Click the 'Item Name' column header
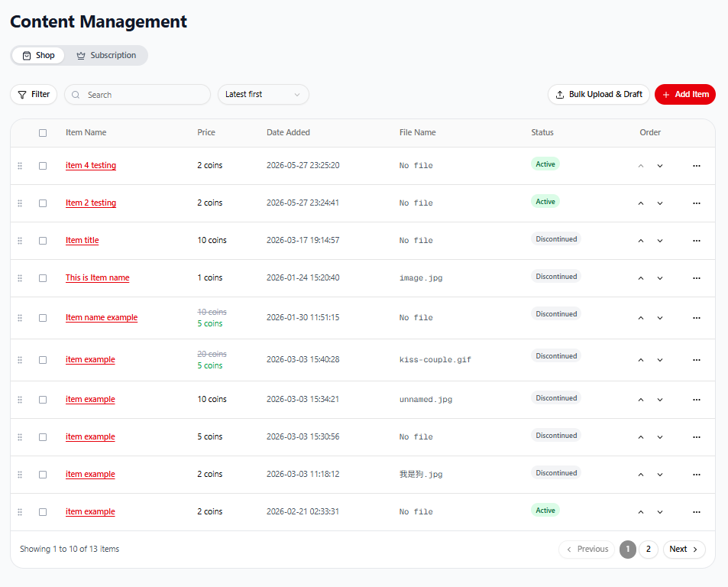The height and width of the screenshot is (587, 728). (x=86, y=132)
